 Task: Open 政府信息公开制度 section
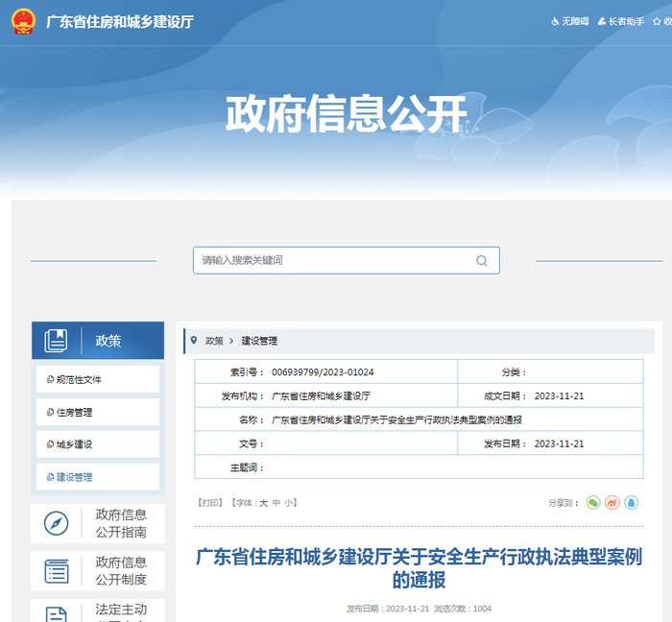click(x=98, y=571)
